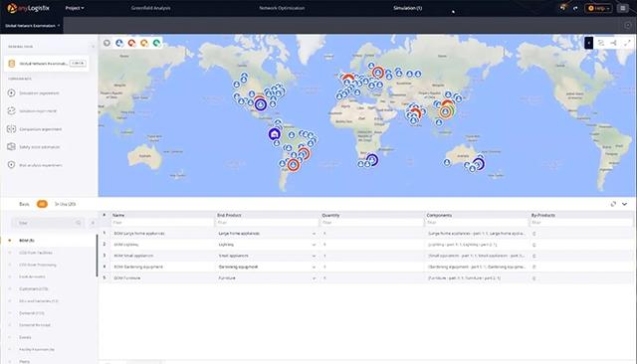This screenshot has width=637, height=364.
Task: Switch to Greenfield Analysis tab
Action: point(150,8)
